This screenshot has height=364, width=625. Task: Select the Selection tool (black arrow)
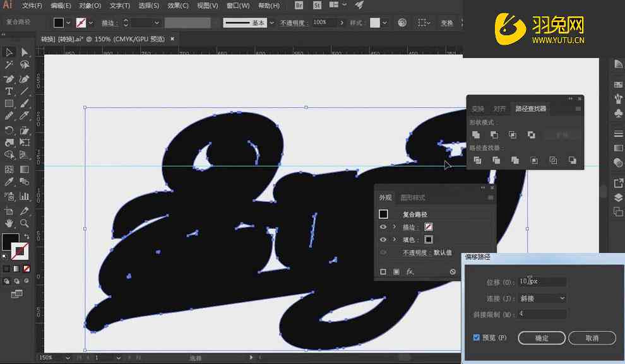coord(9,52)
